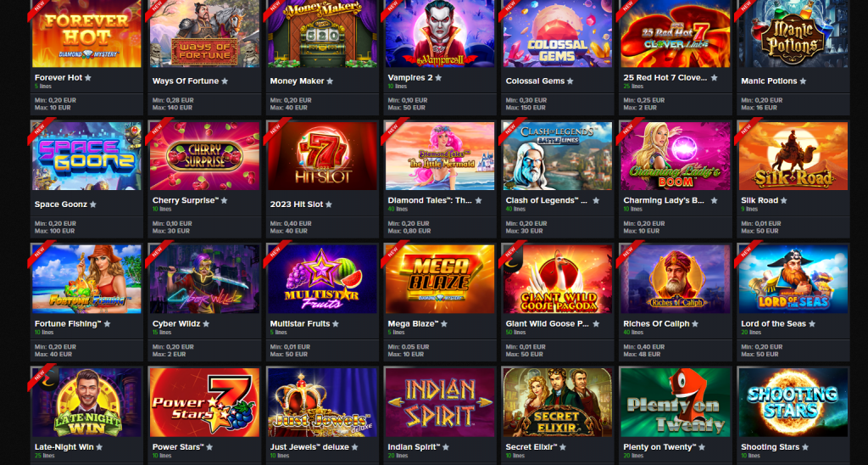
Task: Open Secret Elixir game tile image
Action: pyautogui.click(x=558, y=402)
